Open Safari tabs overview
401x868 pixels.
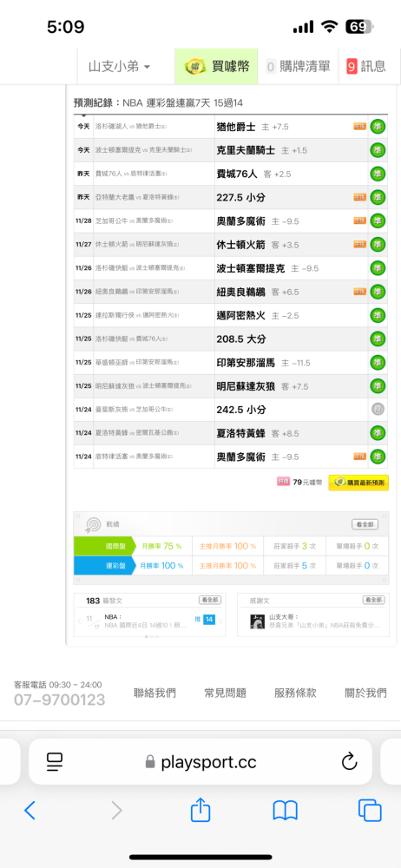pos(370,811)
